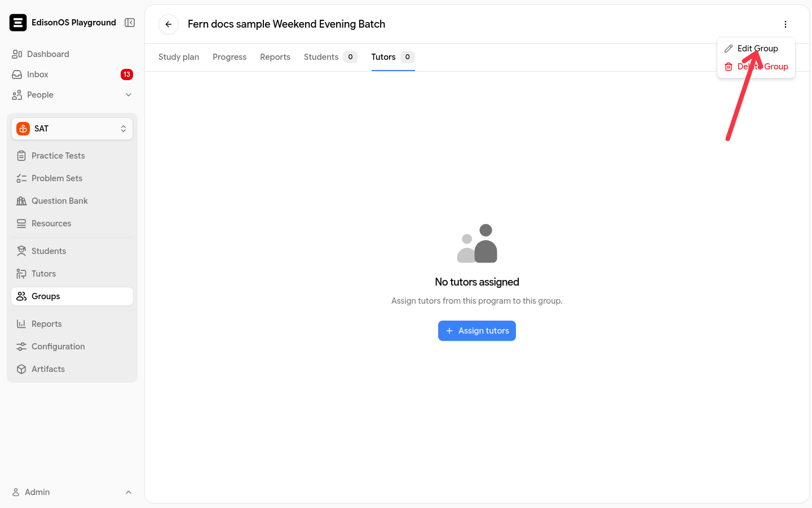Image resolution: width=812 pixels, height=508 pixels.
Task: Click the Assign tutors button
Action: click(477, 331)
